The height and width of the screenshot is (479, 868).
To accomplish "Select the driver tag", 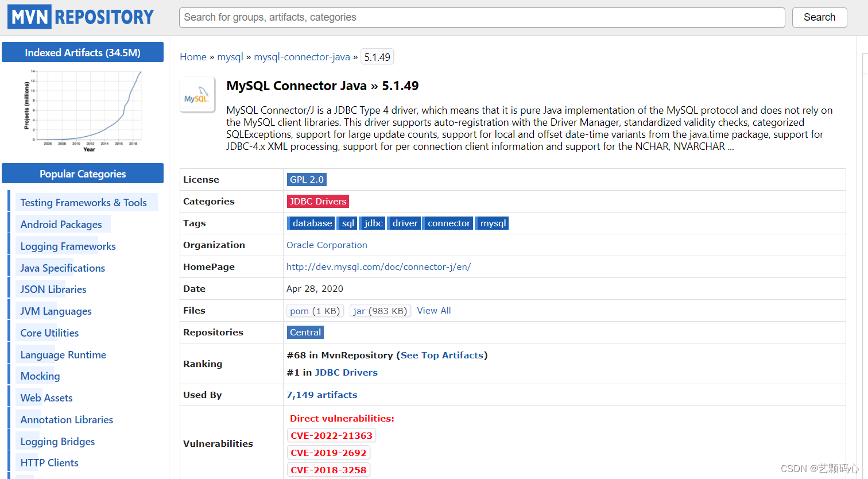I will click(405, 223).
